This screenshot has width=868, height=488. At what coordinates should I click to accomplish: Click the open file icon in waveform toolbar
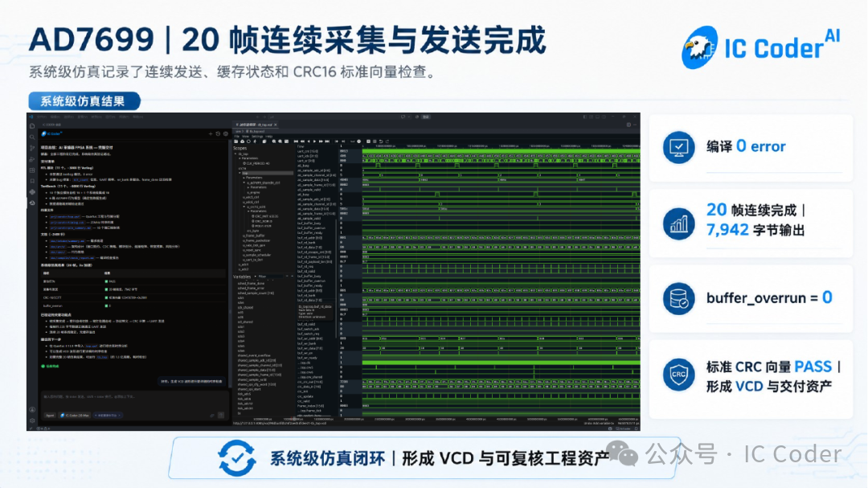(x=235, y=141)
